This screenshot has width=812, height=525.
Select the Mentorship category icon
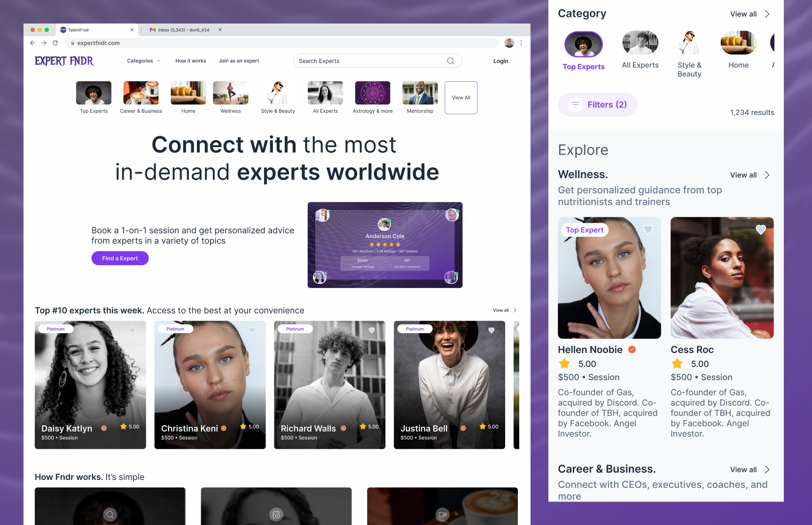(x=420, y=93)
